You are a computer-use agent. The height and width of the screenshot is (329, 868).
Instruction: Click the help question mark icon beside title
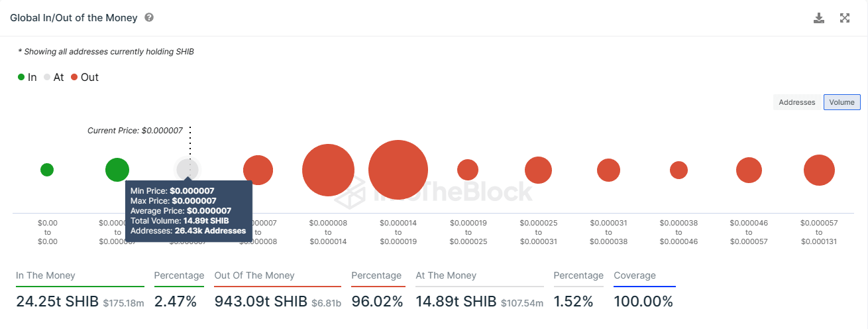pos(149,18)
